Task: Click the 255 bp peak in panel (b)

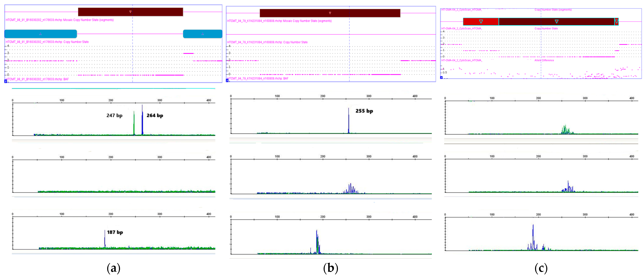Action: tap(349, 121)
